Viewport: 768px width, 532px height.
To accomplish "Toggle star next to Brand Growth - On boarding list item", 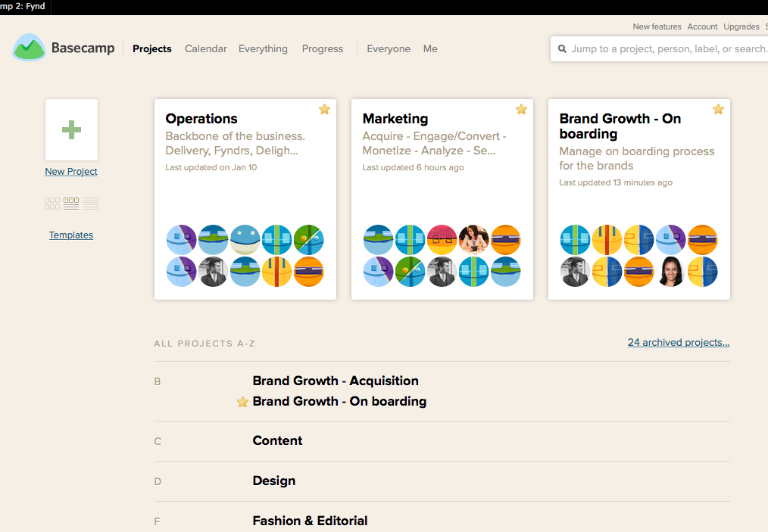I will pyautogui.click(x=242, y=402).
